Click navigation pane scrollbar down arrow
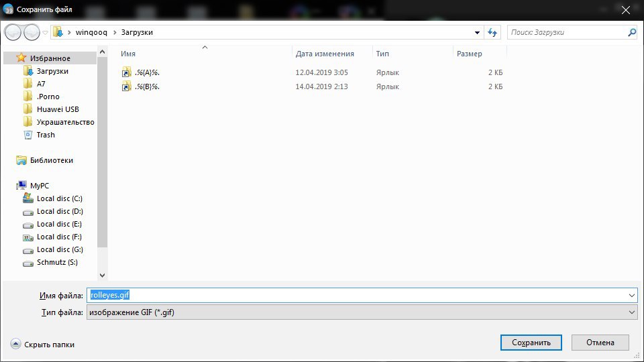 pos(102,275)
